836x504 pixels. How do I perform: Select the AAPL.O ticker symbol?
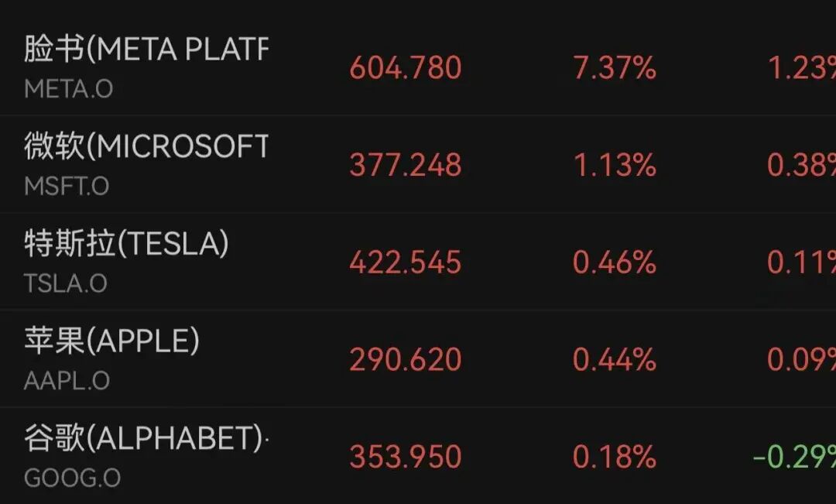click(67, 381)
